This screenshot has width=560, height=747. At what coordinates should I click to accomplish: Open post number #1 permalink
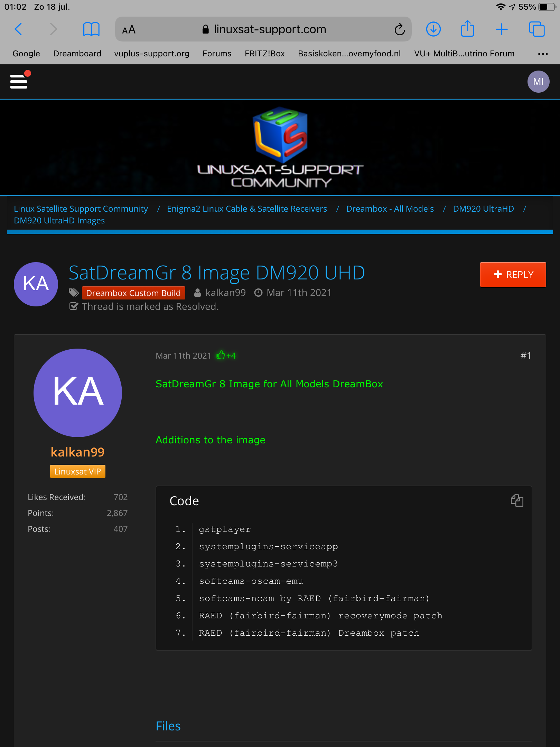point(526,356)
